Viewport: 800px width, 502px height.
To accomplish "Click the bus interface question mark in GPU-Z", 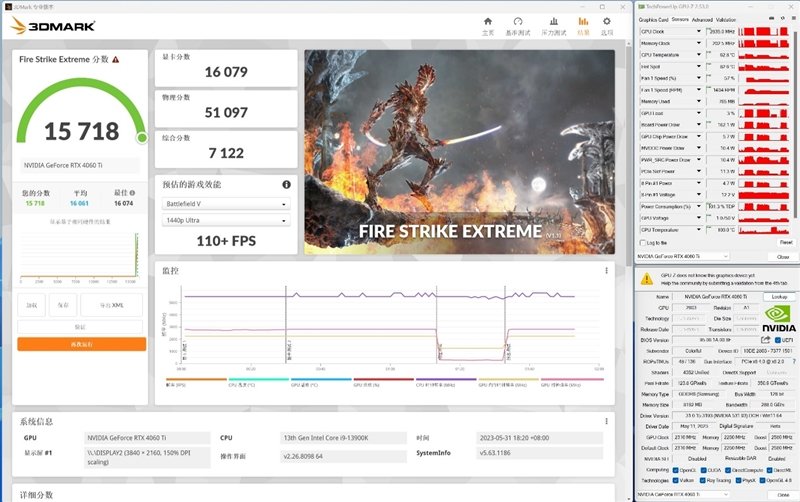I will tap(794, 361).
